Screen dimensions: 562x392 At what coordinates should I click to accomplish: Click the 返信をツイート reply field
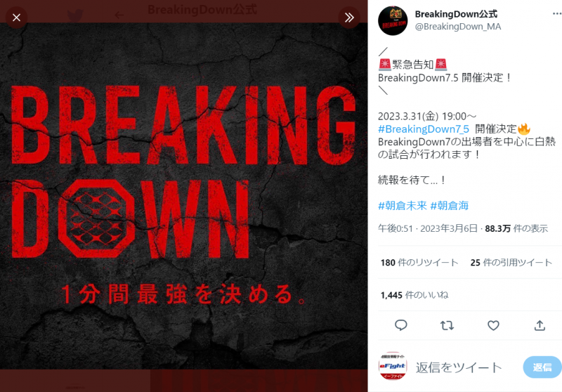(x=459, y=367)
